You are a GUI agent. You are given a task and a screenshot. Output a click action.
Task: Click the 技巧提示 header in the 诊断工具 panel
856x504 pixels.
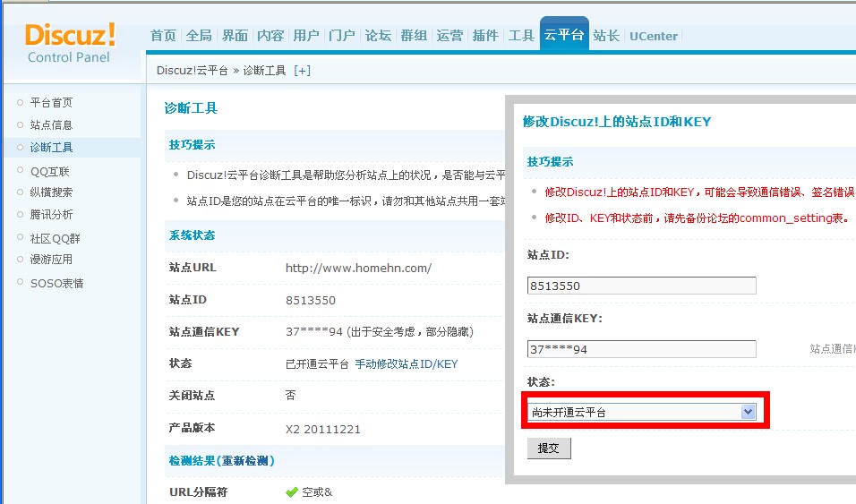tap(192, 145)
